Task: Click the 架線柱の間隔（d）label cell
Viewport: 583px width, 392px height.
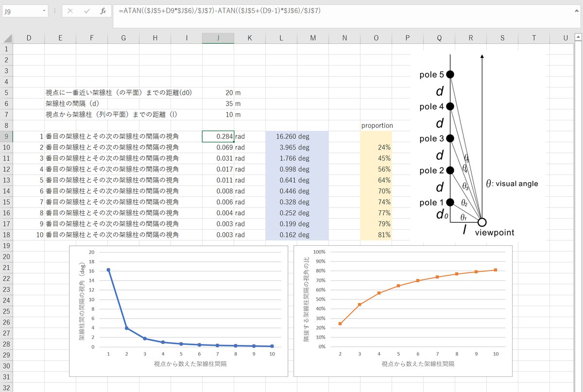Action: click(x=72, y=103)
